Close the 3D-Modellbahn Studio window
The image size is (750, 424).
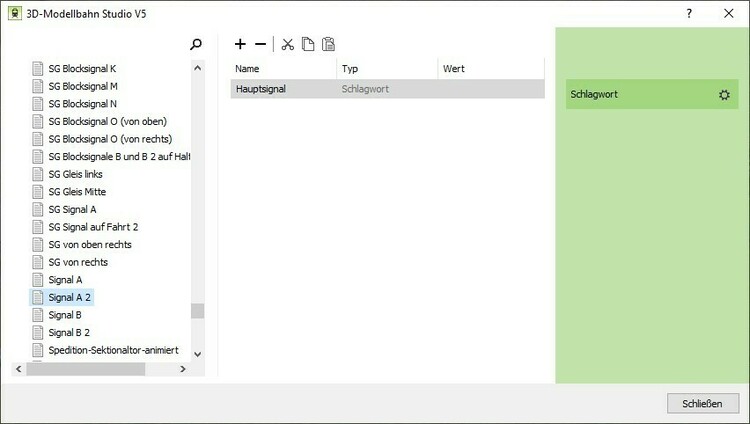[728, 13]
